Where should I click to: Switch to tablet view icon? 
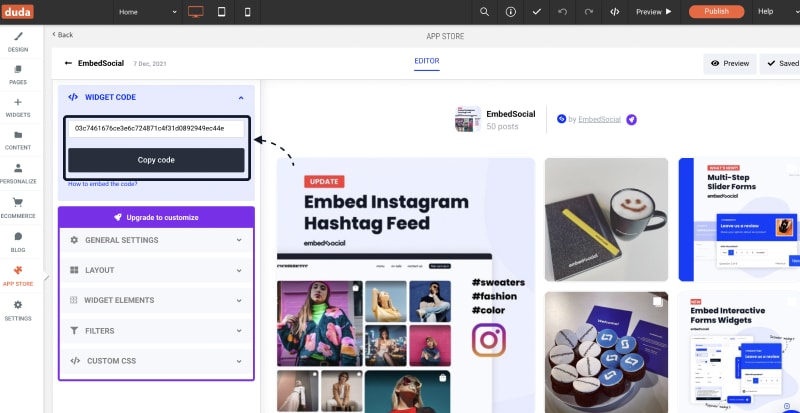[221, 12]
